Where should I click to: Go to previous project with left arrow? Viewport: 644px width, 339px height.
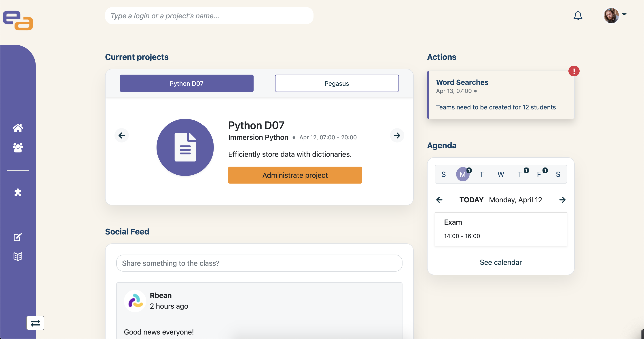pos(122,136)
